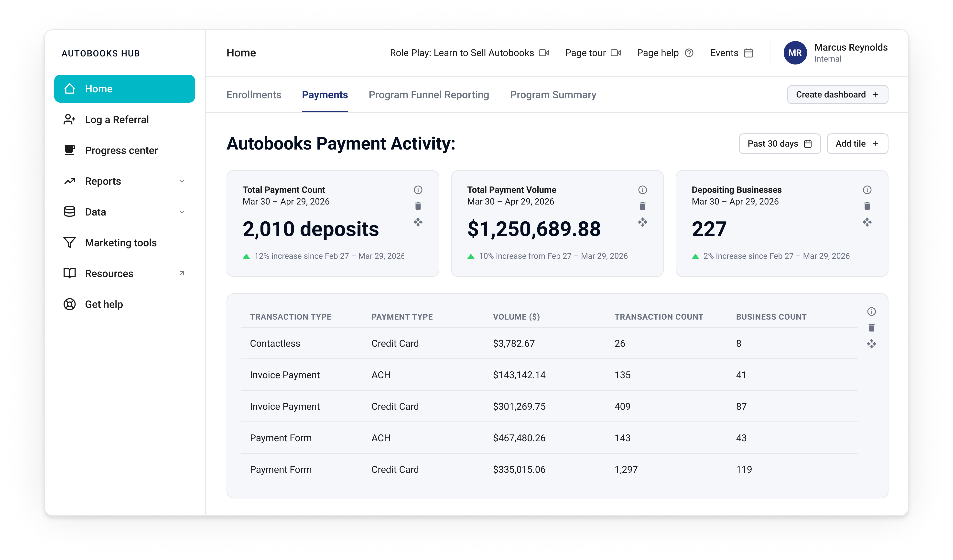The image size is (953, 560).
Task: Click the $335,015.06 volume cell
Action: pos(519,469)
